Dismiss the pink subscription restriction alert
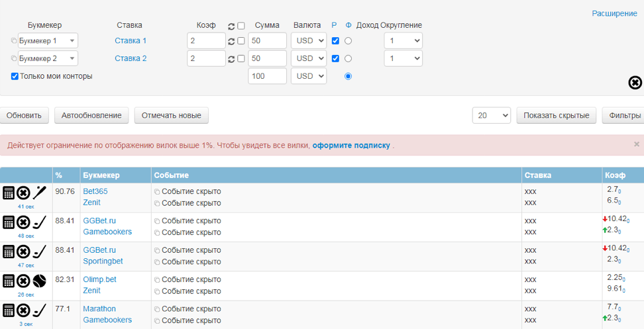 tap(637, 144)
